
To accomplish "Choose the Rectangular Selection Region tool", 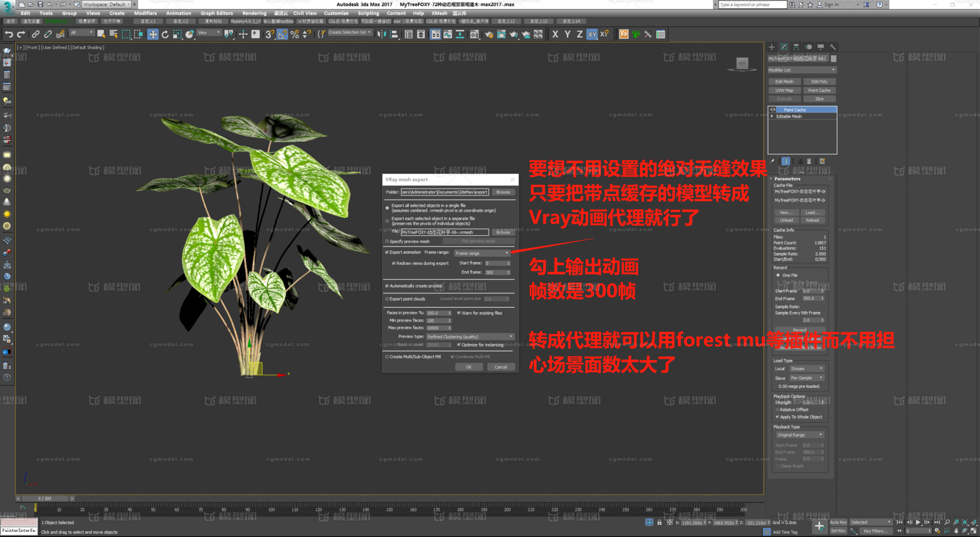I will [x=126, y=34].
